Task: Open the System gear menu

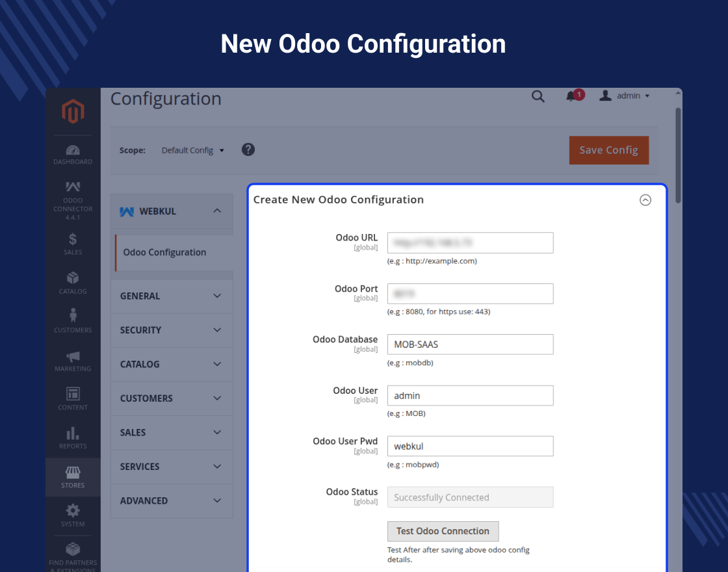Action: click(x=73, y=515)
